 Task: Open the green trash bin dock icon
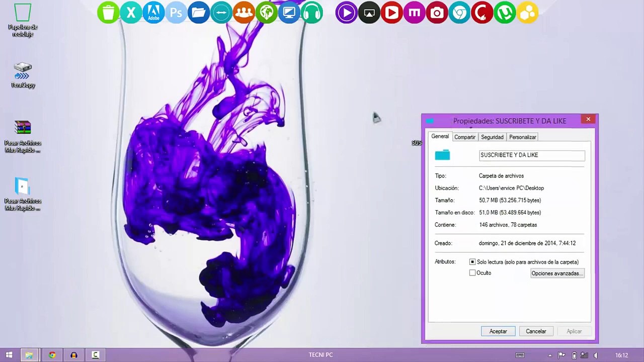click(108, 13)
